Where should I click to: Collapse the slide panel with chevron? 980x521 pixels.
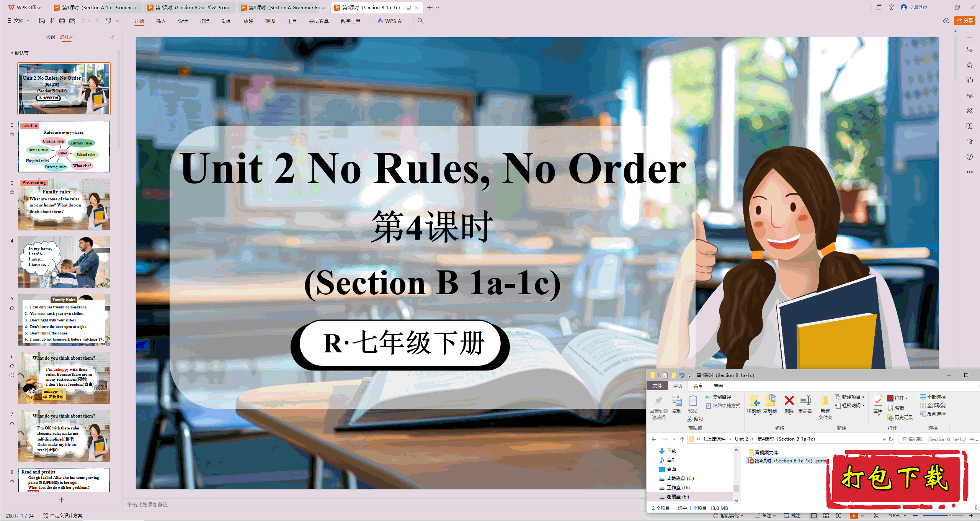(x=113, y=37)
